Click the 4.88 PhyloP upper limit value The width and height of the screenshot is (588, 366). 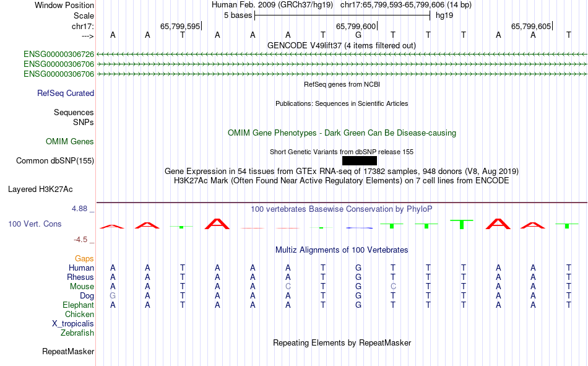pos(79,209)
